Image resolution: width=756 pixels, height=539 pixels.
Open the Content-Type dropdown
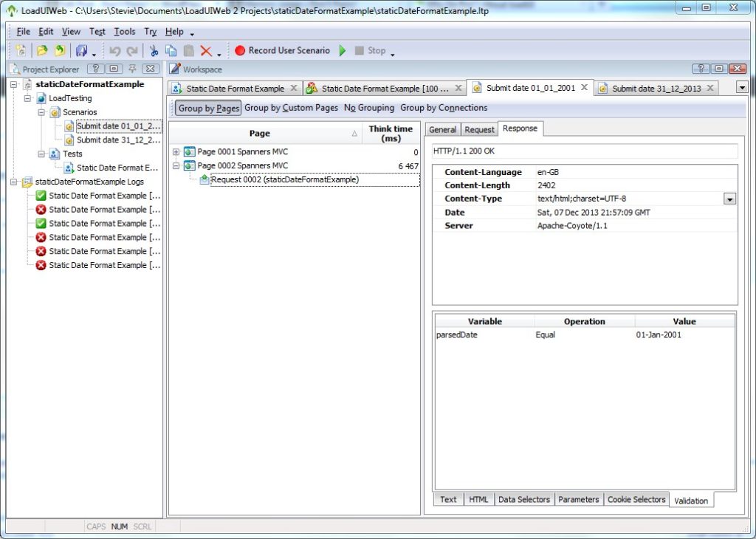(729, 199)
